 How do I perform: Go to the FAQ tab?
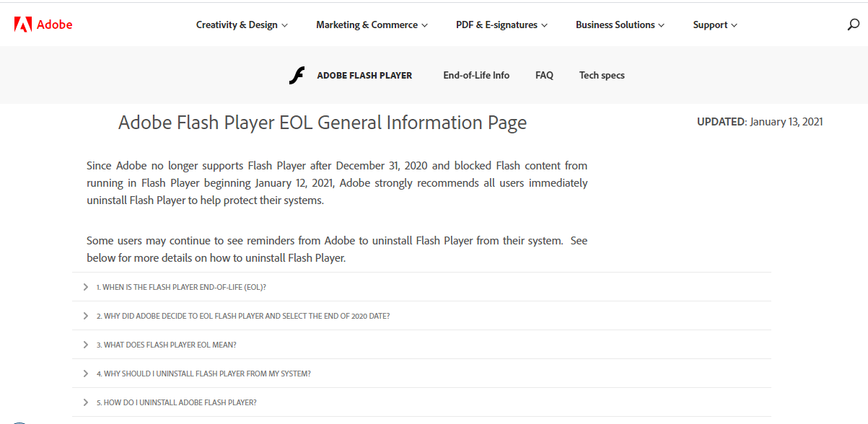544,75
